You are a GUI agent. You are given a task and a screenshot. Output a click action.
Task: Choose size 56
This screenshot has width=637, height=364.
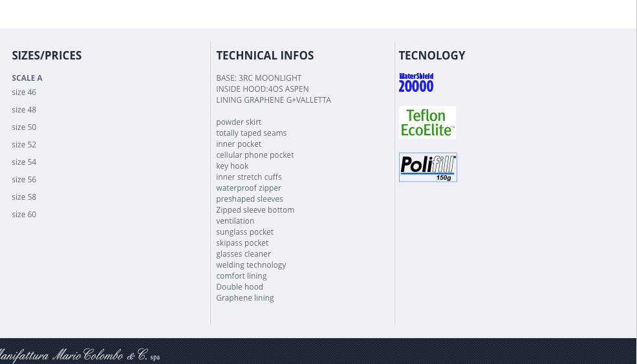[24, 180]
